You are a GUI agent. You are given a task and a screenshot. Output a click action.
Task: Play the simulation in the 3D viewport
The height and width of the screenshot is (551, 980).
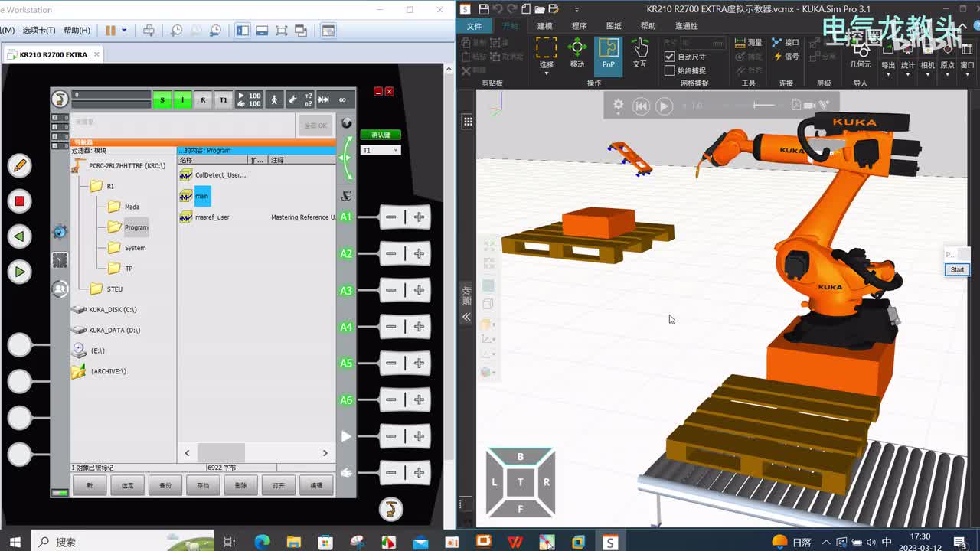pyautogui.click(x=664, y=106)
